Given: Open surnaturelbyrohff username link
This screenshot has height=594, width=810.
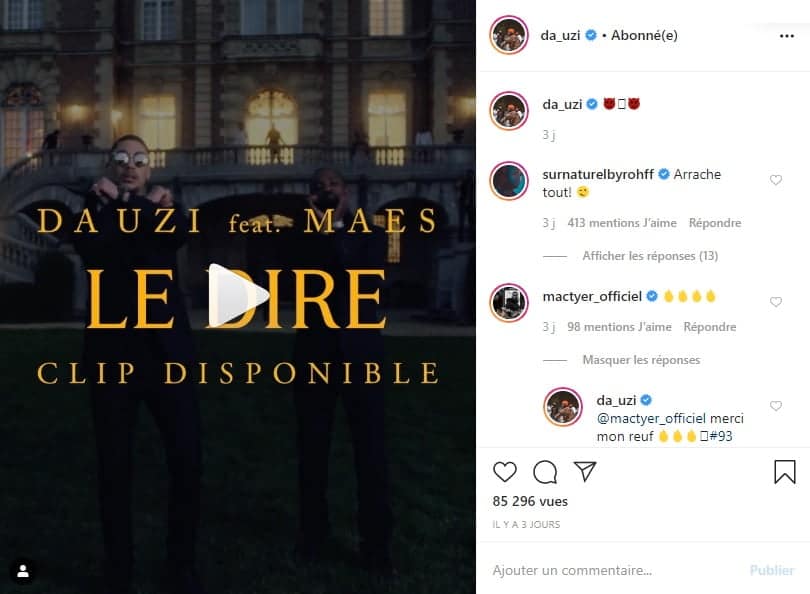Looking at the screenshot, I should [598, 174].
